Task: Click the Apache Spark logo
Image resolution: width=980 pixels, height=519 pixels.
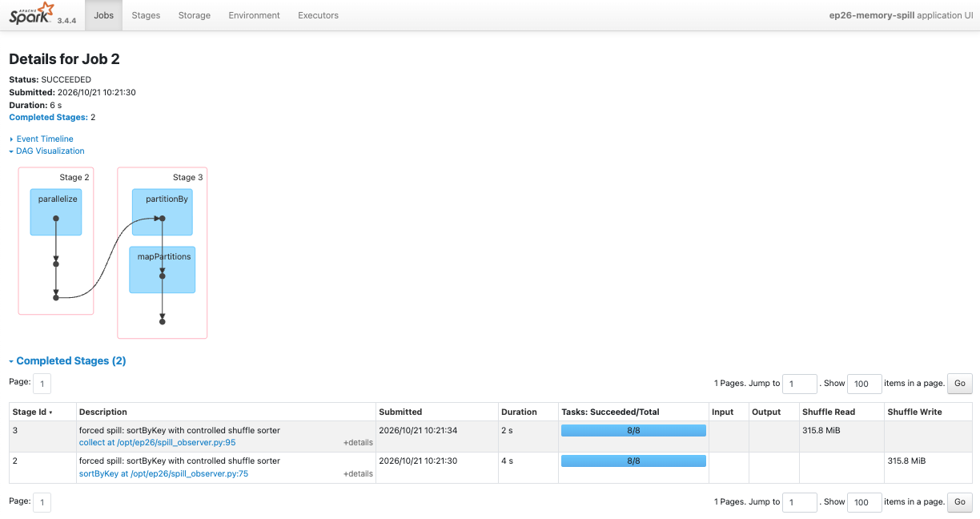Action: (31, 14)
